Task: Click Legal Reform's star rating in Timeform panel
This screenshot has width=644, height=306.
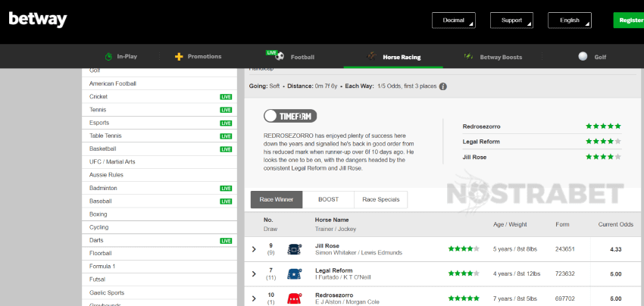Action: (603, 142)
